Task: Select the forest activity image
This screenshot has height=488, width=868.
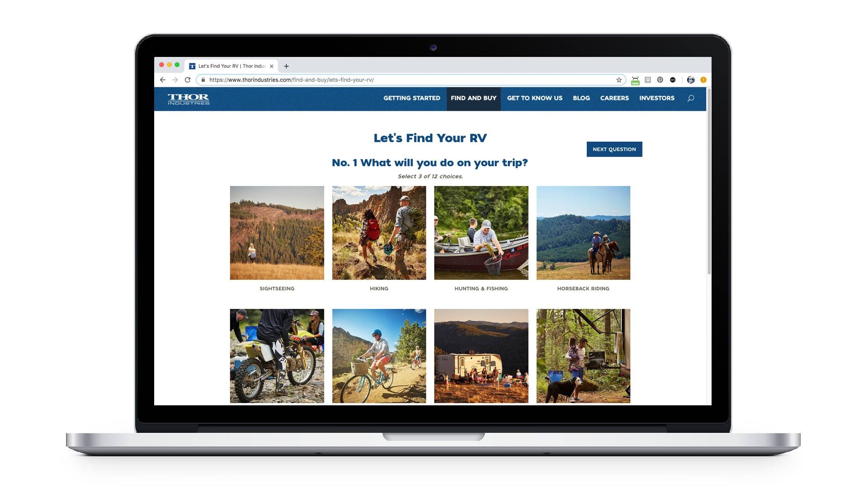Action: 583,355
